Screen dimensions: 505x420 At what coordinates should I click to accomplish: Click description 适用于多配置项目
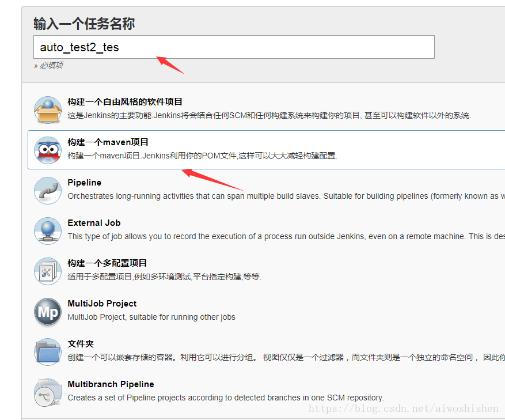tap(164, 277)
